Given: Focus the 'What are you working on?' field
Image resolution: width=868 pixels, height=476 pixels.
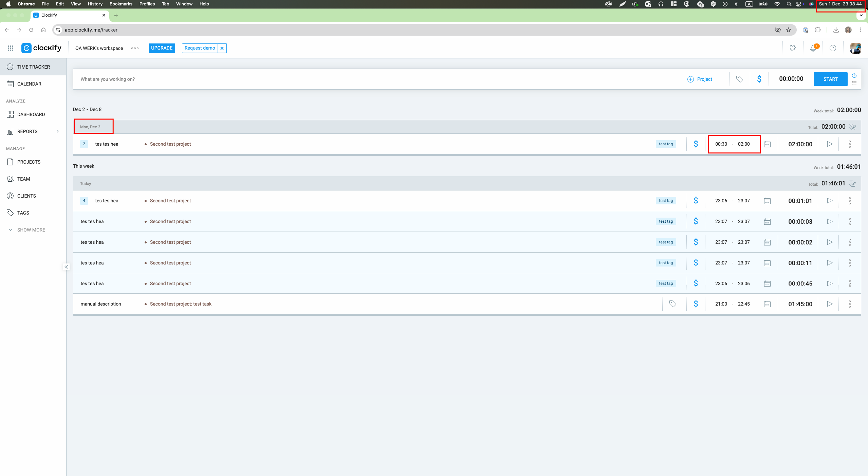Looking at the screenshot, I should (377, 79).
